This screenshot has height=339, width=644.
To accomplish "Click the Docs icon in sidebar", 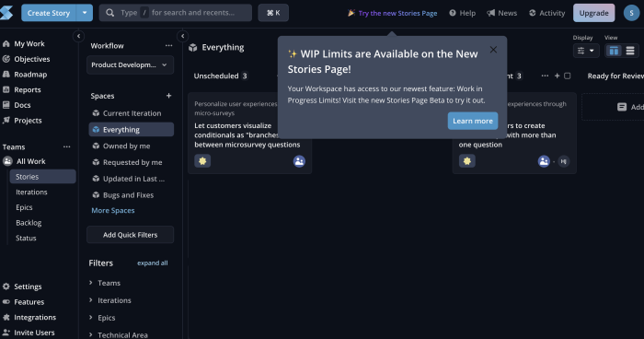I will [x=6, y=105].
